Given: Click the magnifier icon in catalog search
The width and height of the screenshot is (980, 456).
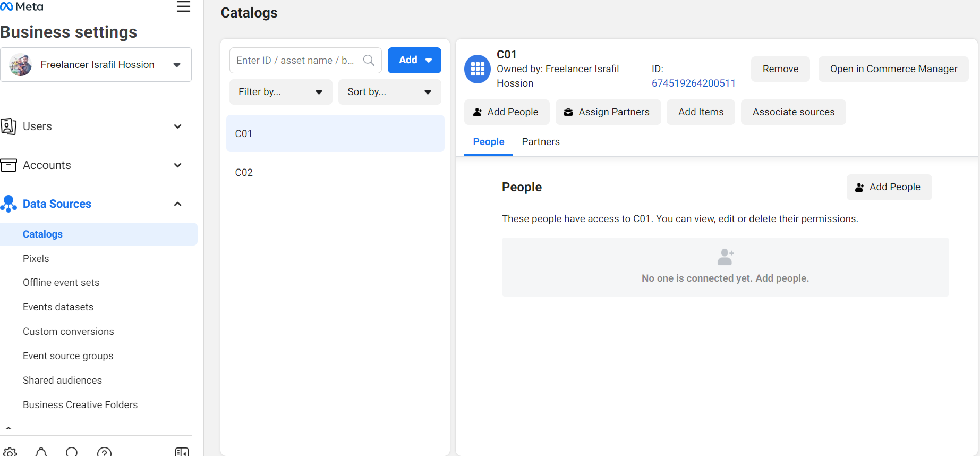Looking at the screenshot, I should 369,60.
